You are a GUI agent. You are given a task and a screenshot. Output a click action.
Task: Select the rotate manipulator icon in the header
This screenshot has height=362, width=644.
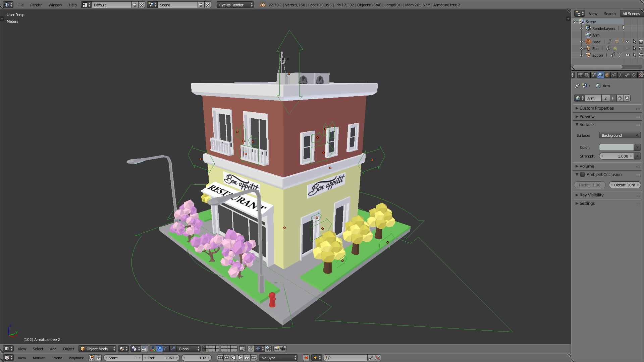pyautogui.click(x=166, y=349)
